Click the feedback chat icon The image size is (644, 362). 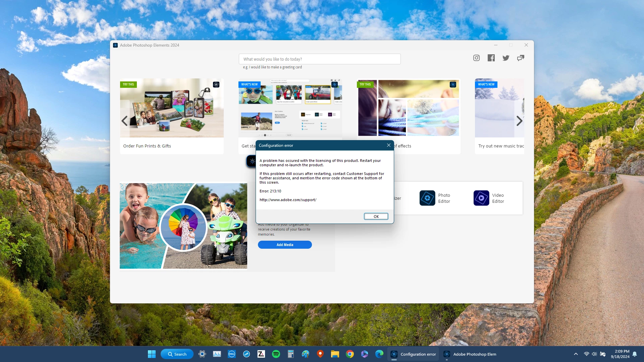click(x=521, y=58)
